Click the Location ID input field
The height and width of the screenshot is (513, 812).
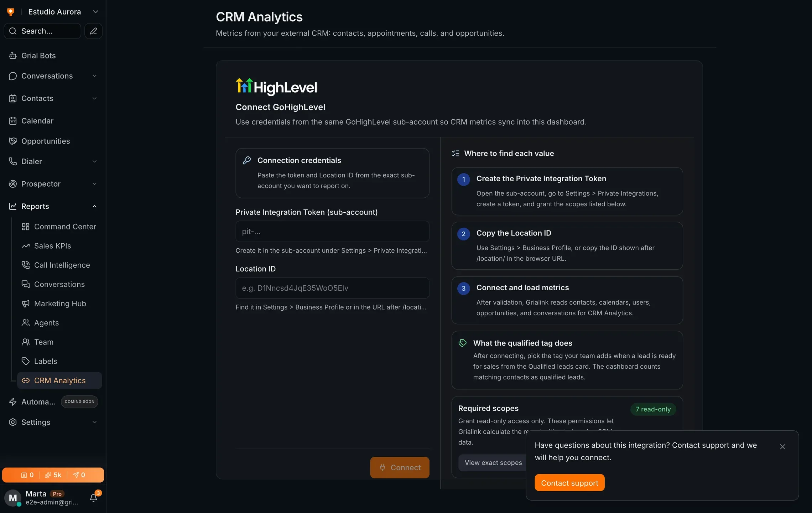click(x=332, y=288)
